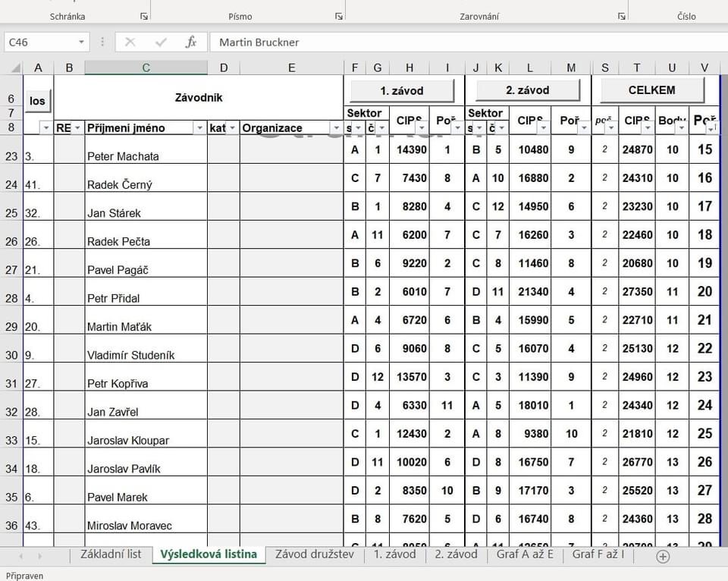This screenshot has width=728, height=581.
Task: Select the cell with Vladimír Studeník
Action: [x=146, y=348]
